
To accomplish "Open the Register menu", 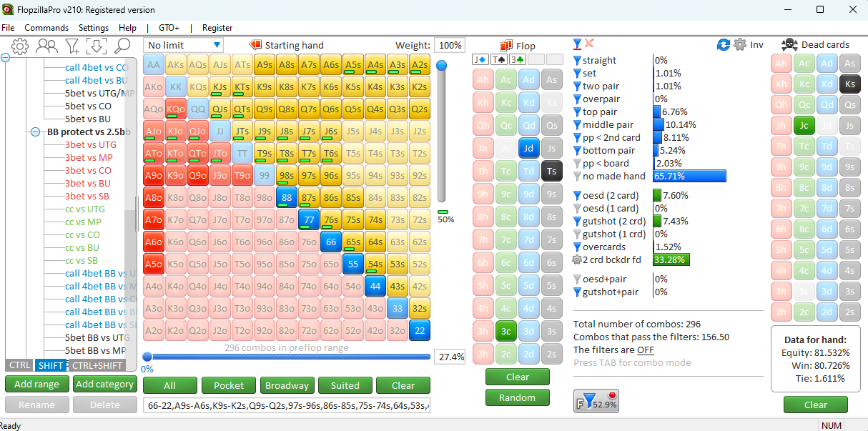I will (217, 28).
